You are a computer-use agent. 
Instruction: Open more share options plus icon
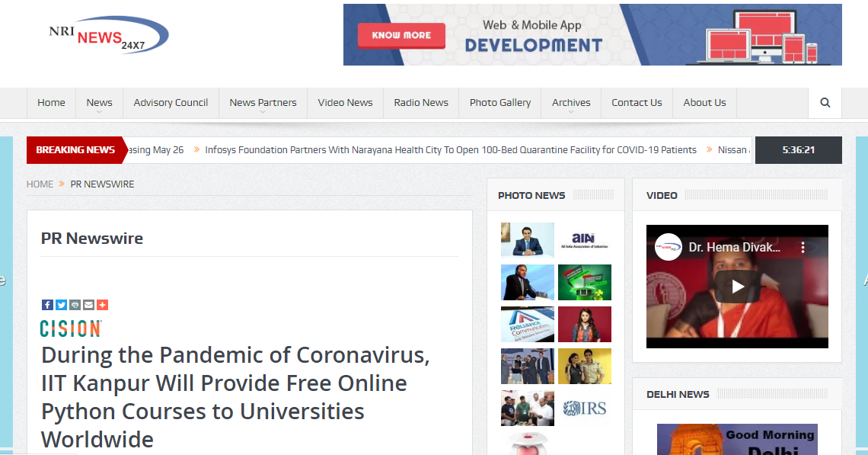pos(103,305)
